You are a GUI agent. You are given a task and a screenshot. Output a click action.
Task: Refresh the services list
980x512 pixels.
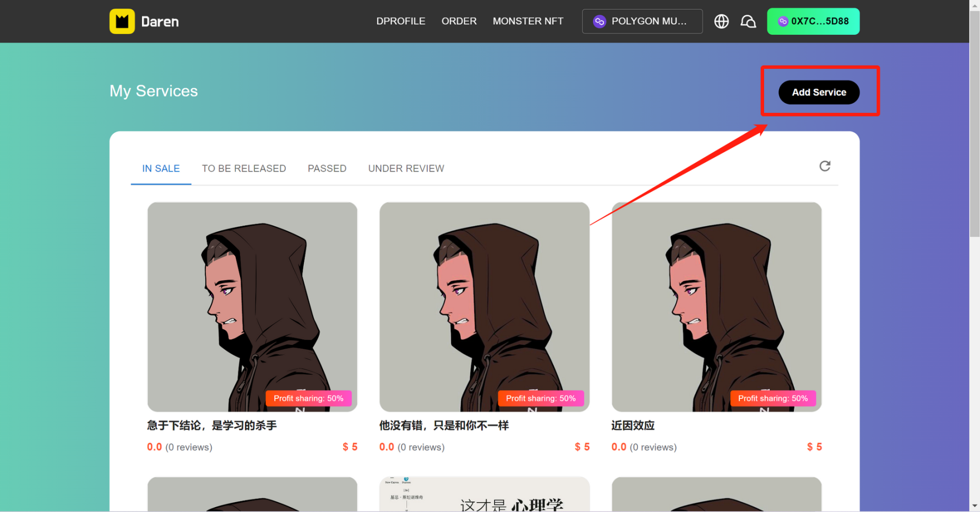[x=824, y=166]
